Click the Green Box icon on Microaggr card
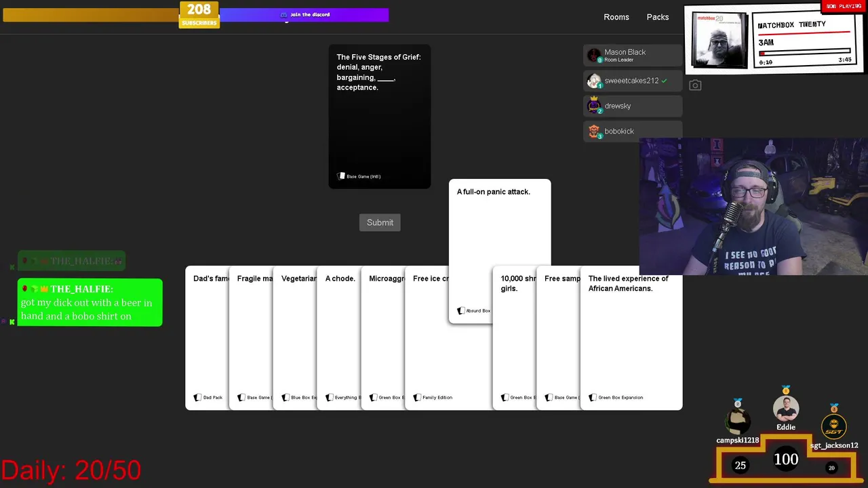 [373, 397]
